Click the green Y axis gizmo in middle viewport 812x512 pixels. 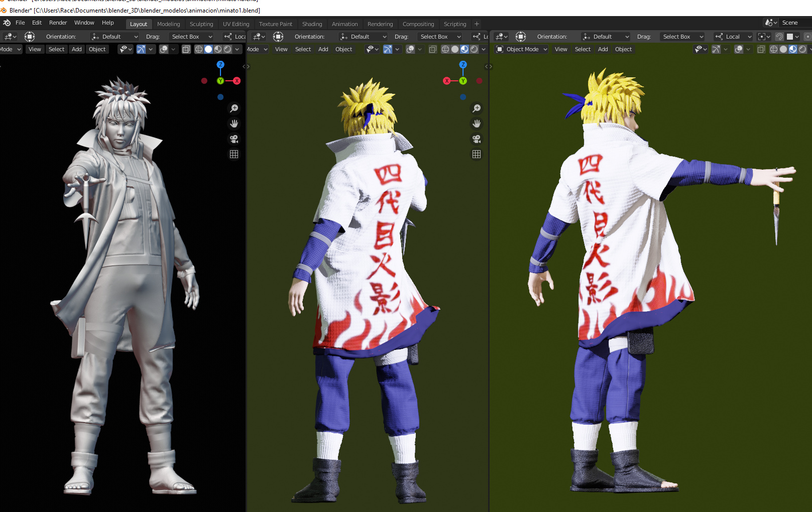point(463,81)
